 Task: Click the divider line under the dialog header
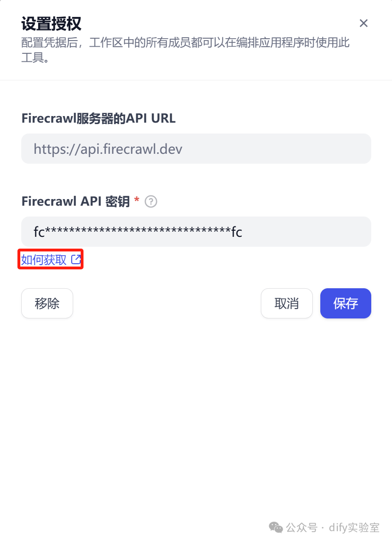[x=196, y=80]
